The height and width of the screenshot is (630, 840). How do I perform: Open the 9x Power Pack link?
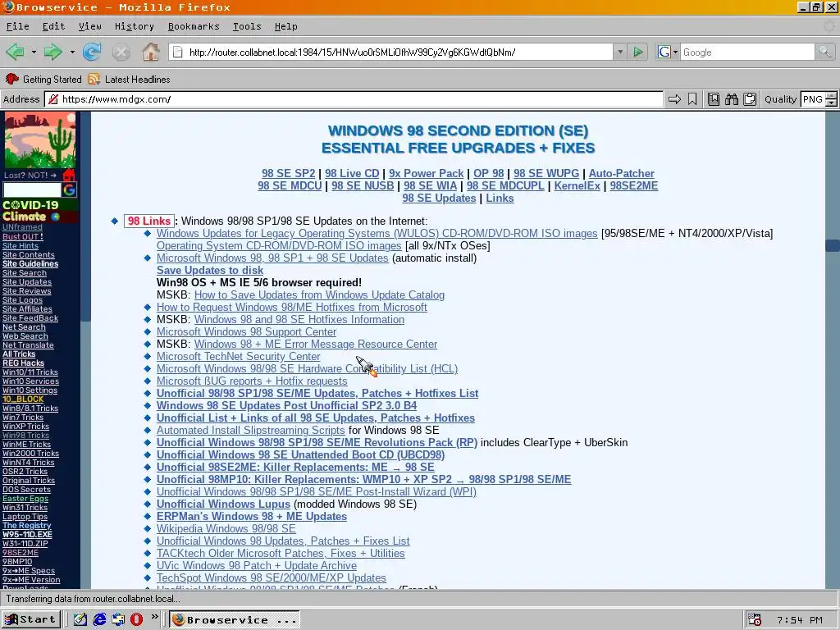pos(426,174)
